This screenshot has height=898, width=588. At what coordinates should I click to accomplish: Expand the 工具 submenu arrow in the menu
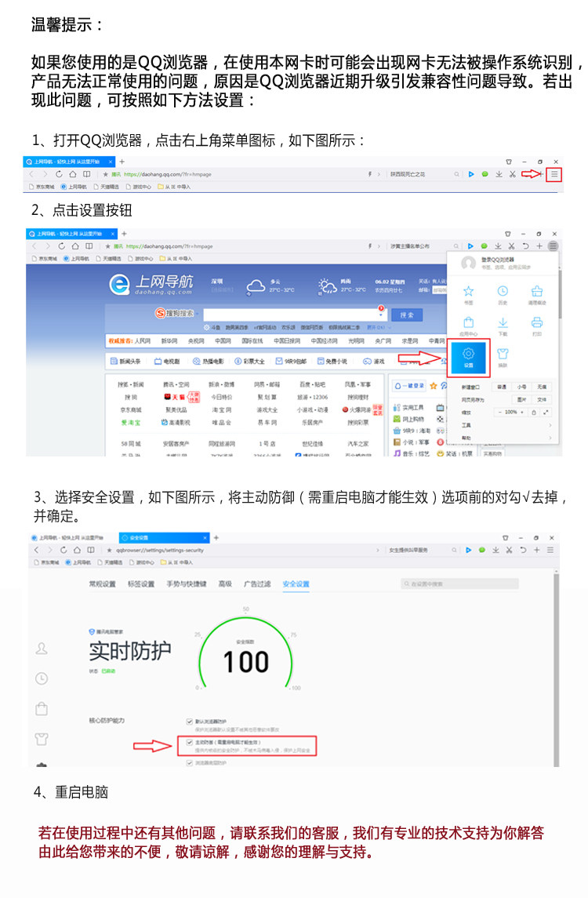coord(550,425)
